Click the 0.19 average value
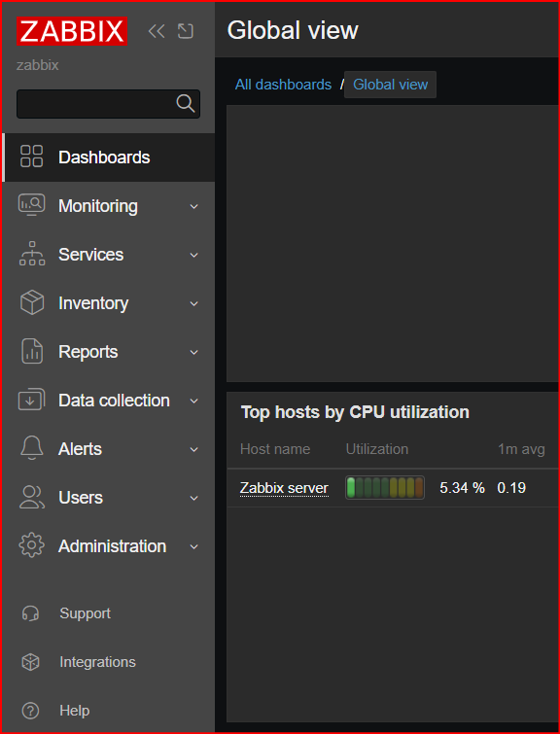560x734 pixels. click(x=511, y=488)
